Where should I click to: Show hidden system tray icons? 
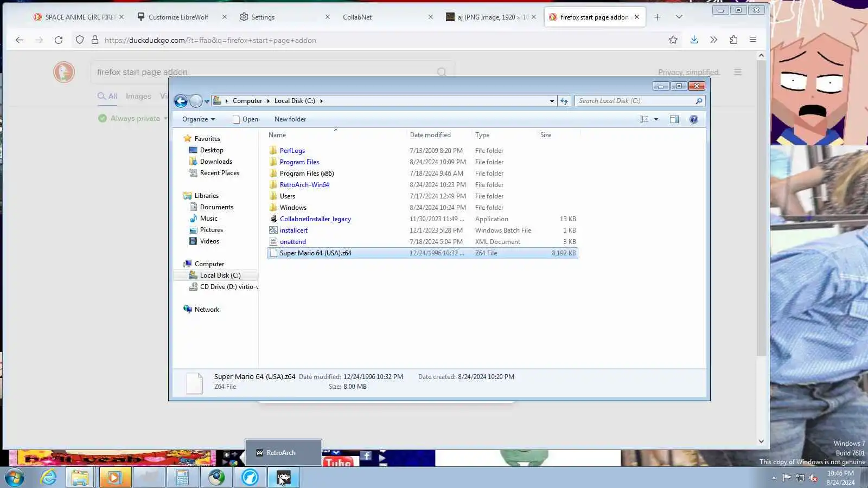(x=774, y=478)
